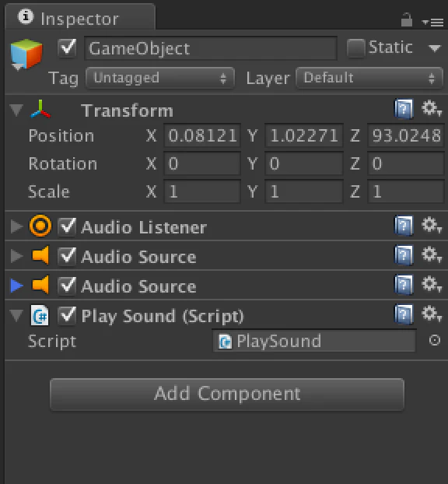Open Play Sound gear settings menu
The width and height of the screenshot is (448, 484).
click(x=432, y=314)
